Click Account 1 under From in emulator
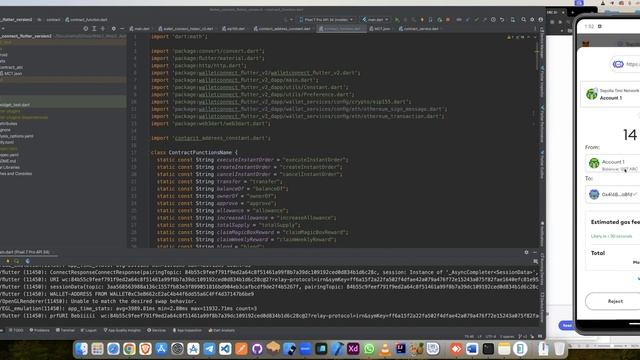 tap(612, 164)
